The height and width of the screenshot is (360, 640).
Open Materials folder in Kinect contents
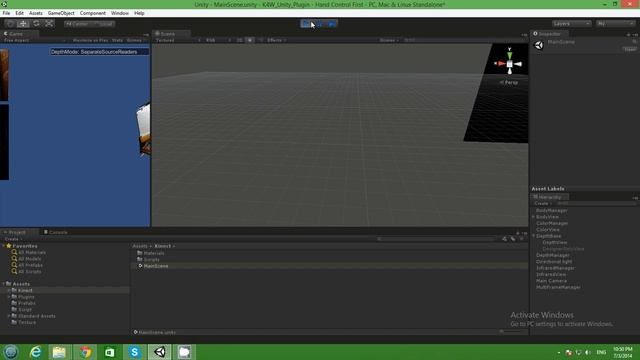(x=151, y=253)
